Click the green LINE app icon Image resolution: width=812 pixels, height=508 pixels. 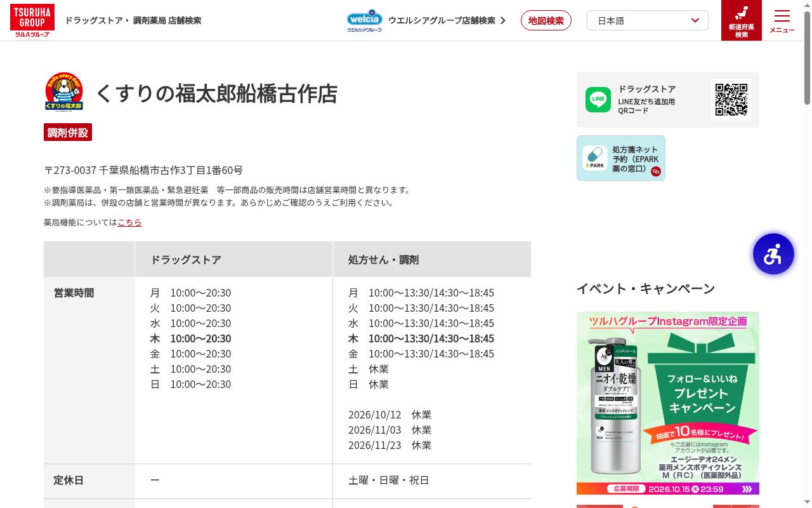click(598, 100)
